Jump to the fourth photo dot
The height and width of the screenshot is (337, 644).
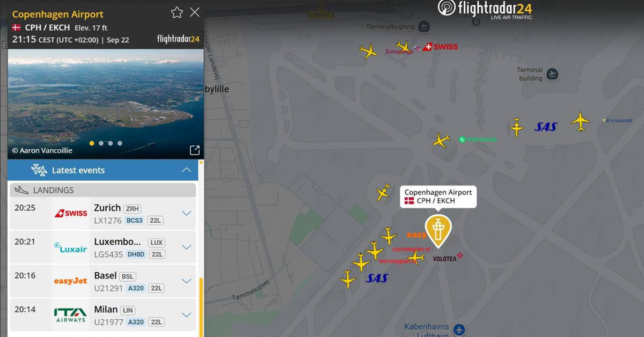(120, 143)
